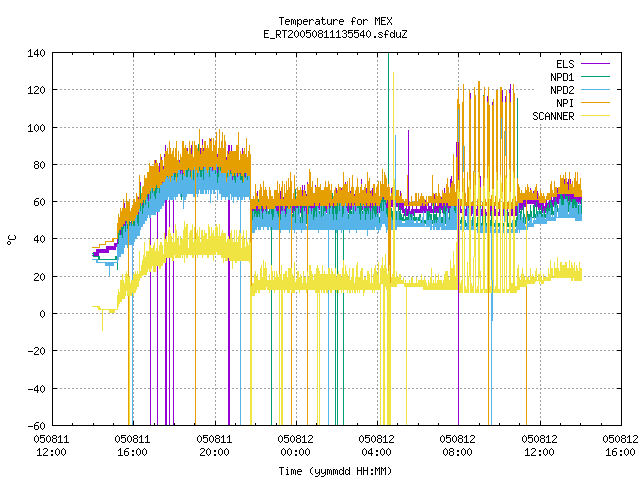Click the blue NPD2 legend line sample
The image size is (640, 480).
coord(595,89)
